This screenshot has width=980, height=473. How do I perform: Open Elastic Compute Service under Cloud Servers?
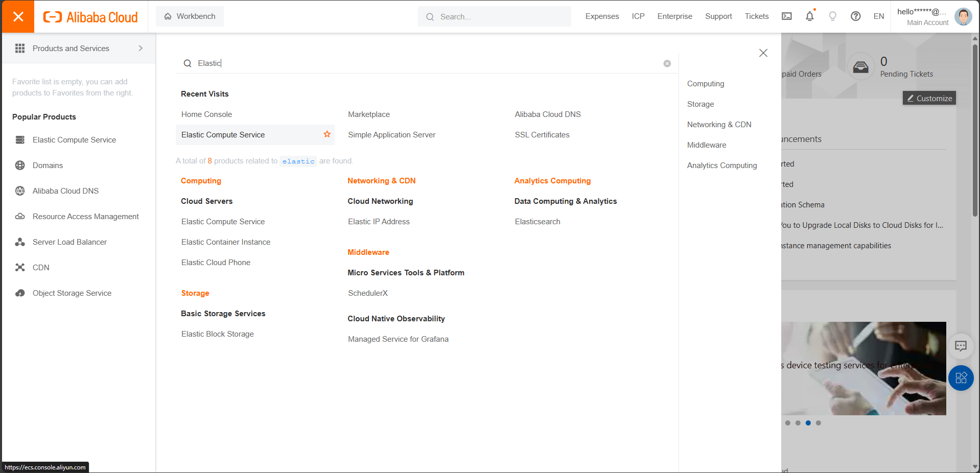pyautogui.click(x=223, y=222)
